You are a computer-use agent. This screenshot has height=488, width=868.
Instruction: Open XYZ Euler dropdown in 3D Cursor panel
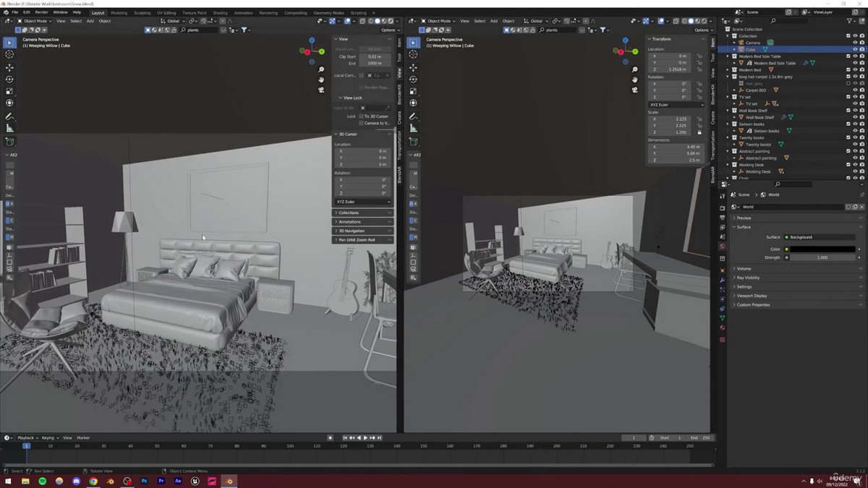pyautogui.click(x=363, y=202)
